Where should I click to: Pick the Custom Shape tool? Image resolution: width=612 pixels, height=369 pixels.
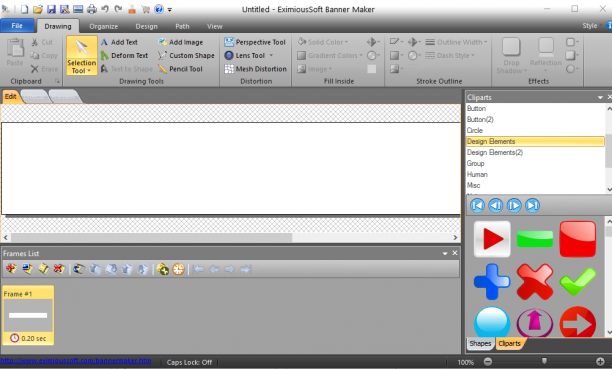(186, 55)
